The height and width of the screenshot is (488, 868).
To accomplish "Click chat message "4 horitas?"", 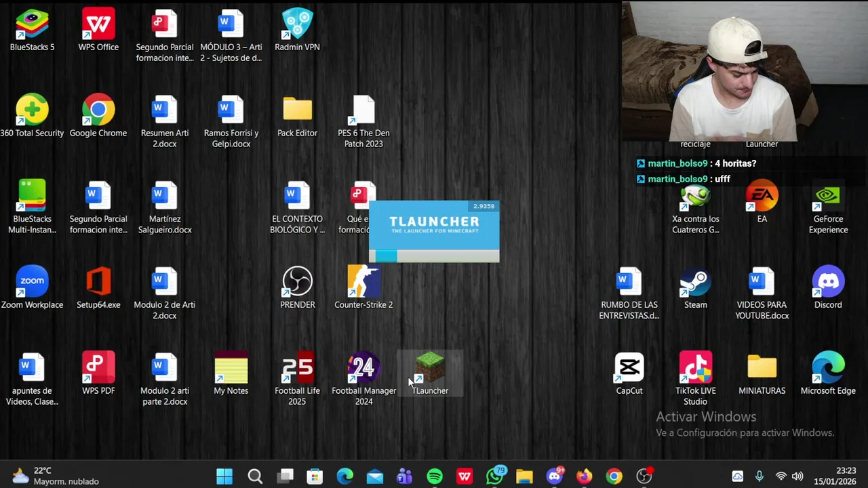I will tap(735, 163).
